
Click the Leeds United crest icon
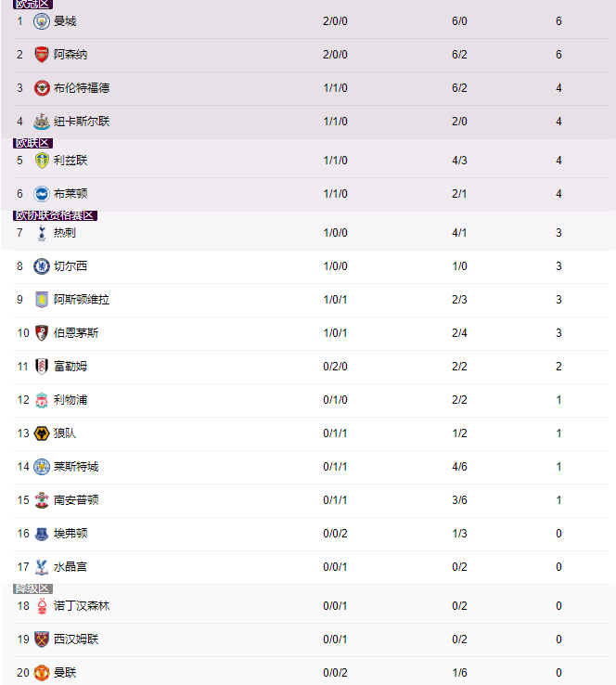point(42,161)
